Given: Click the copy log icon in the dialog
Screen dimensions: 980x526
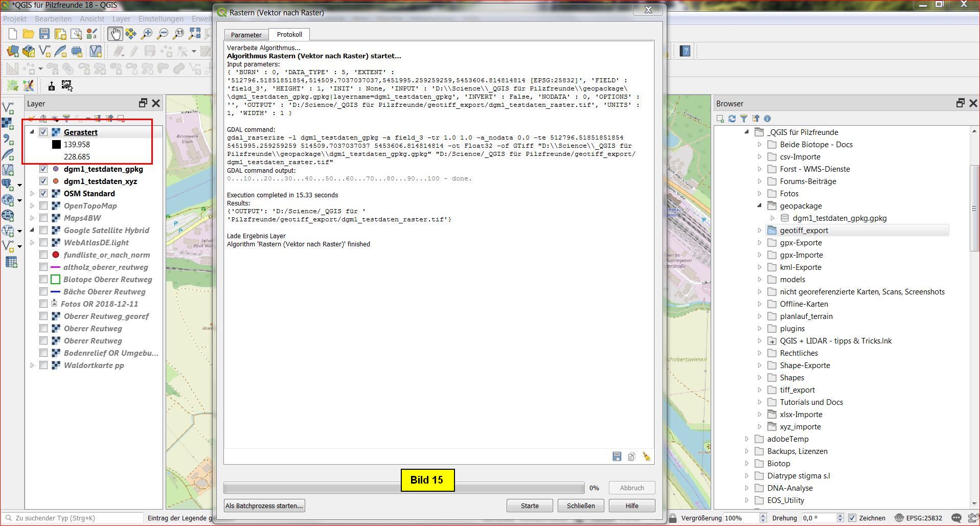Looking at the screenshot, I should [x=632, y=456].
